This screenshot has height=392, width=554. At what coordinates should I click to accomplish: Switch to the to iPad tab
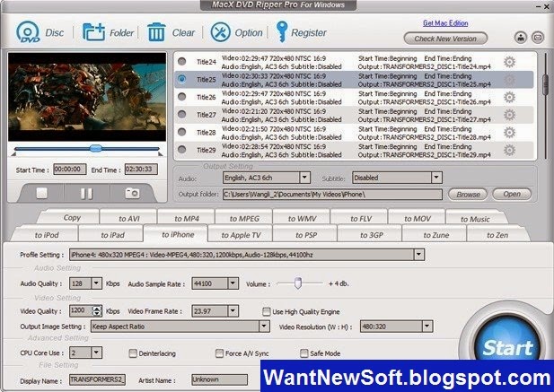[x=112, y=235]
